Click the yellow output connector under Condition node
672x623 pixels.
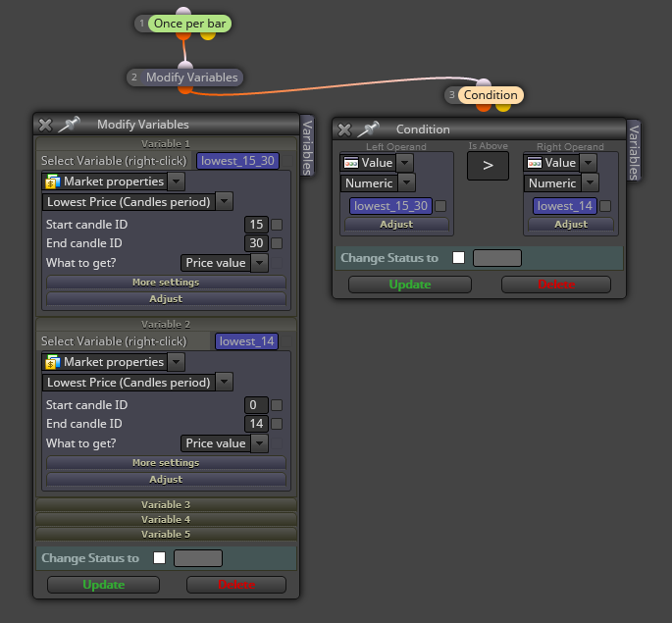pyautogui.click(x=503, y=107)
